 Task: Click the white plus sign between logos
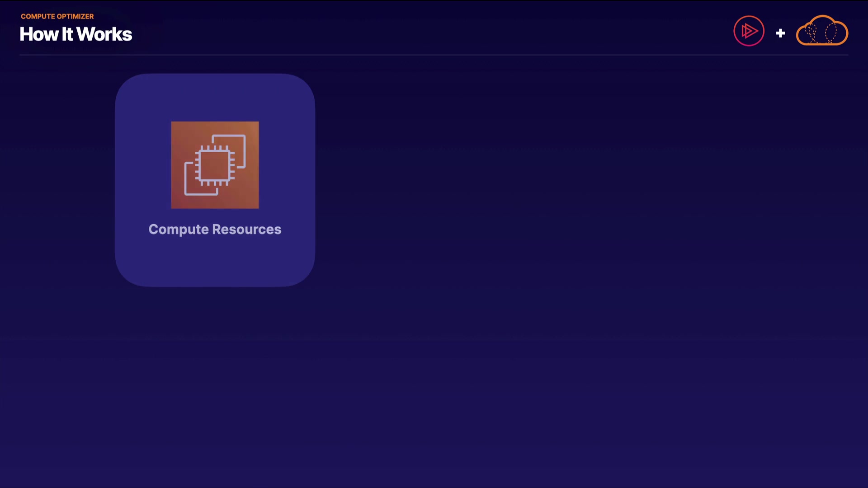[780, 33]
